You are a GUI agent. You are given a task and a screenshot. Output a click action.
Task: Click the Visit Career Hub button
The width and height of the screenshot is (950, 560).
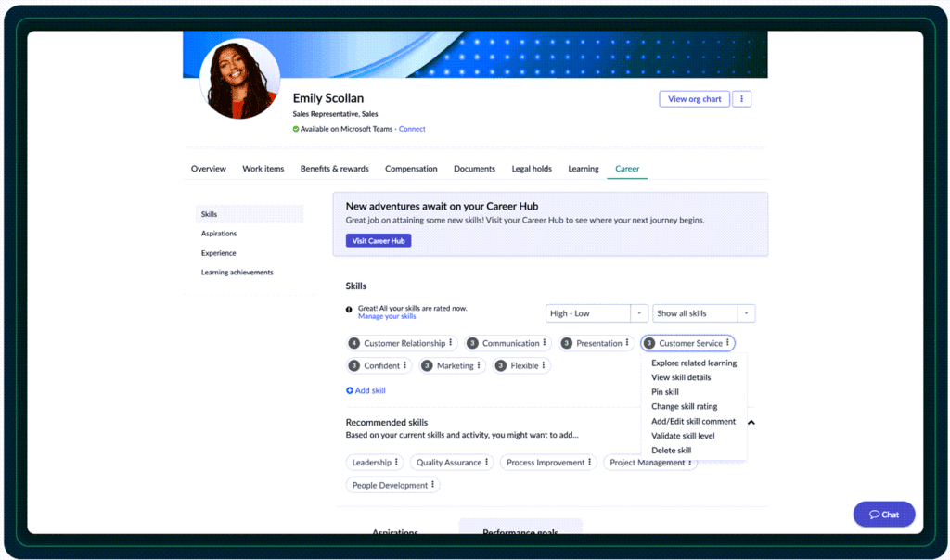click(x=378, y=240)
